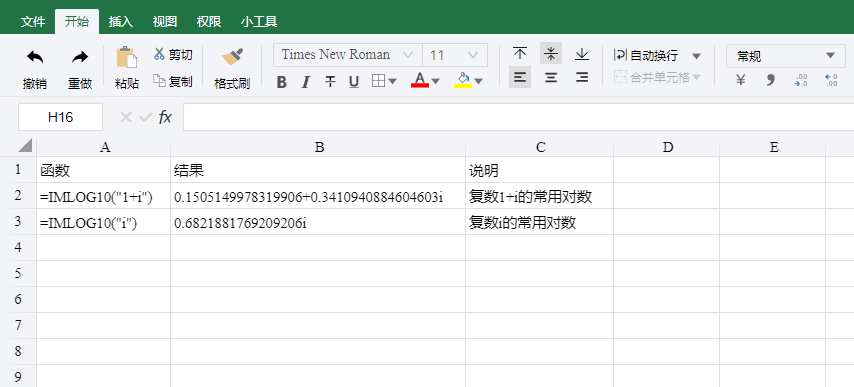Click merge cells (合并单元格) button

(652, 77)
